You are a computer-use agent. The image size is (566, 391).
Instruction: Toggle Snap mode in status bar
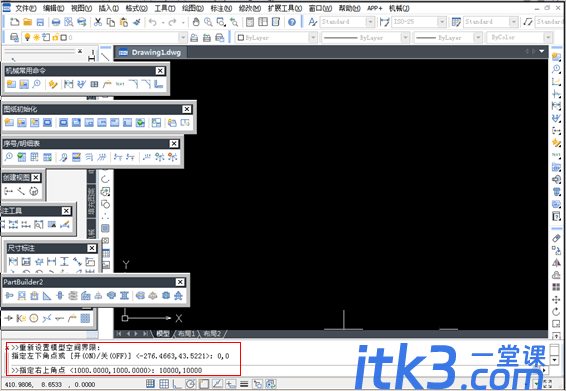pyautogui.click(x=151, y=384)
